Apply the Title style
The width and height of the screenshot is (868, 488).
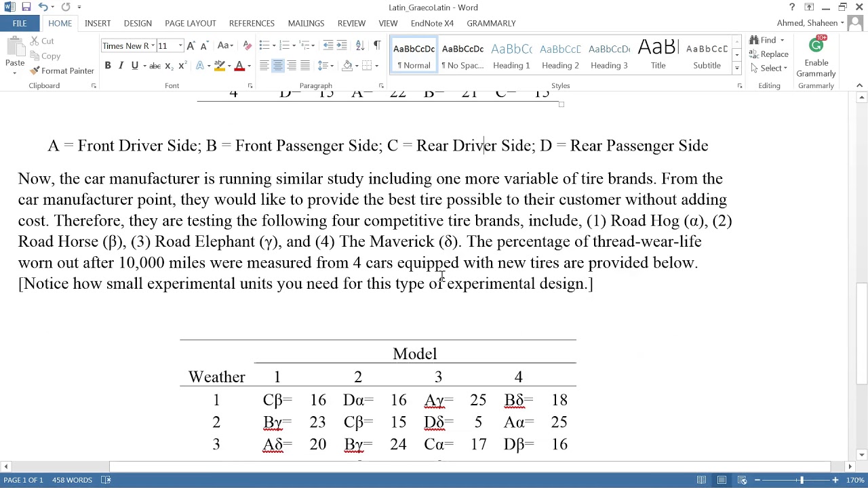[658, 55]
